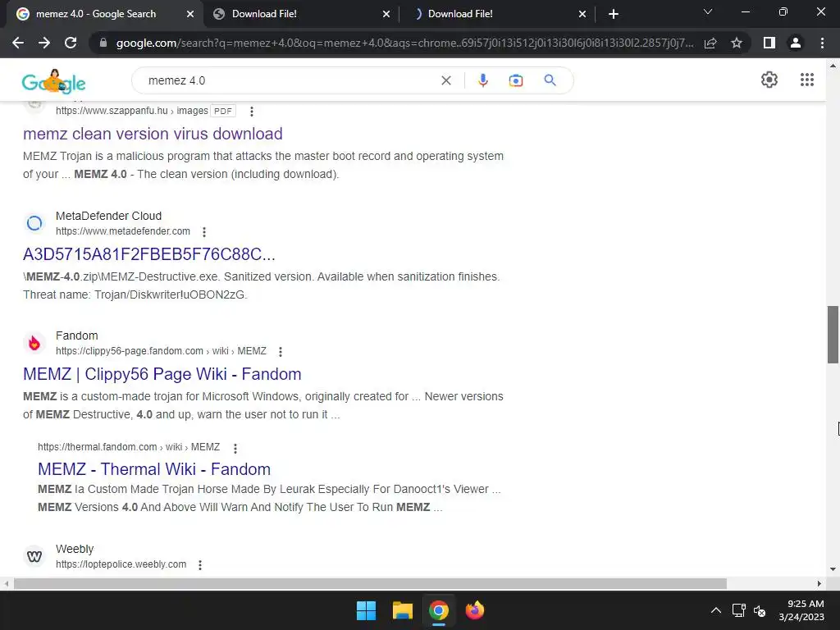Click the Fandom flame favicon
Viewport: 840px width, 630px height.
pyautogui.click(x=34, y=343)
